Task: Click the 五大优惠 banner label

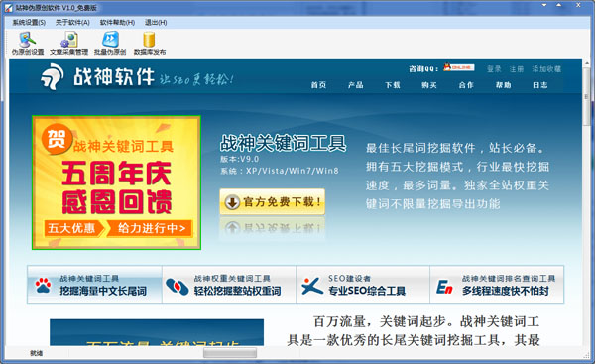Action: tap(72, 228)
